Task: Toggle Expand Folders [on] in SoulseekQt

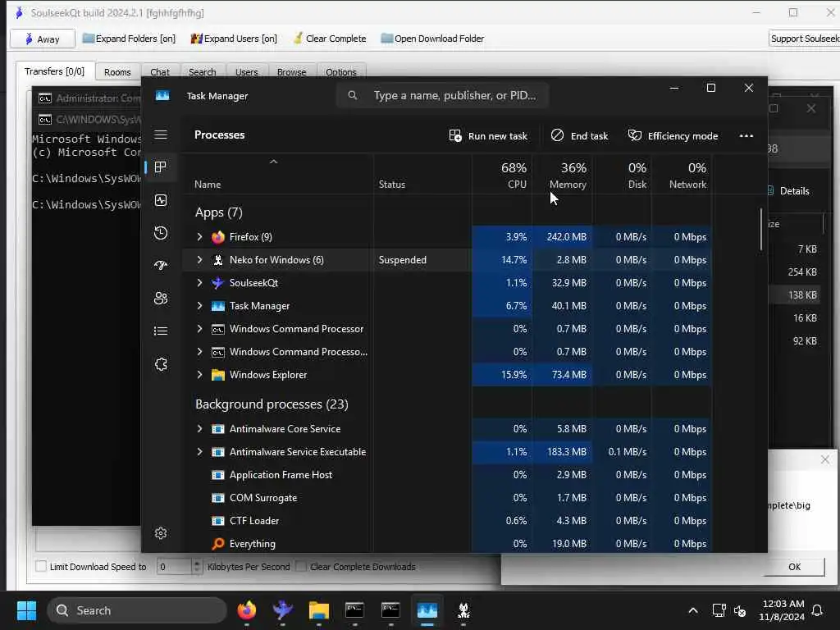Action: (x=129, y=39)
